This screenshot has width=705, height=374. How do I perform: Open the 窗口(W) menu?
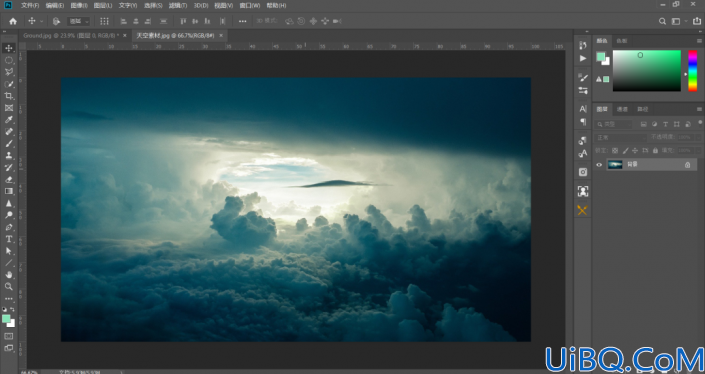click(x=250, y=5)
